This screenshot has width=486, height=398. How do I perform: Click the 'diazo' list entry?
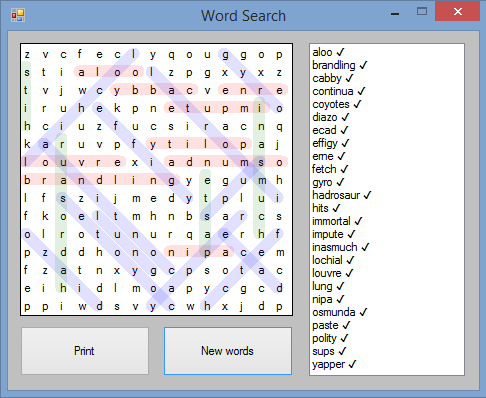tap(331, 117)
